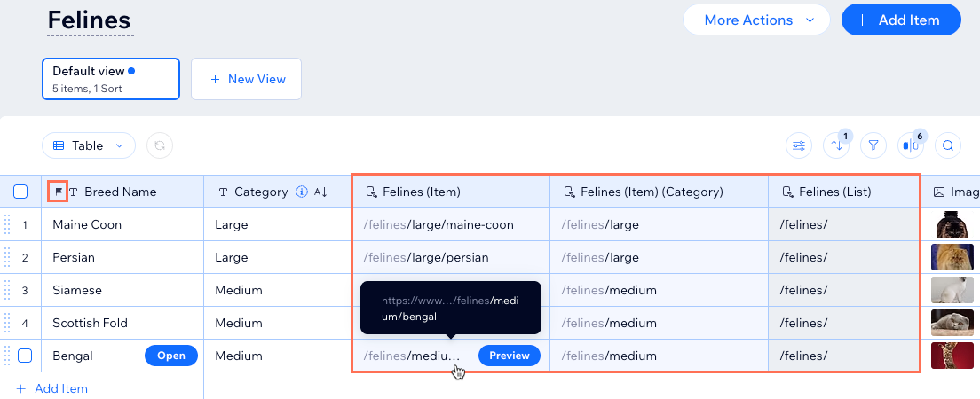Click the refresh icon beside Table dropdown
This screenshot has height=399, width=980.
tap(160, 145)
